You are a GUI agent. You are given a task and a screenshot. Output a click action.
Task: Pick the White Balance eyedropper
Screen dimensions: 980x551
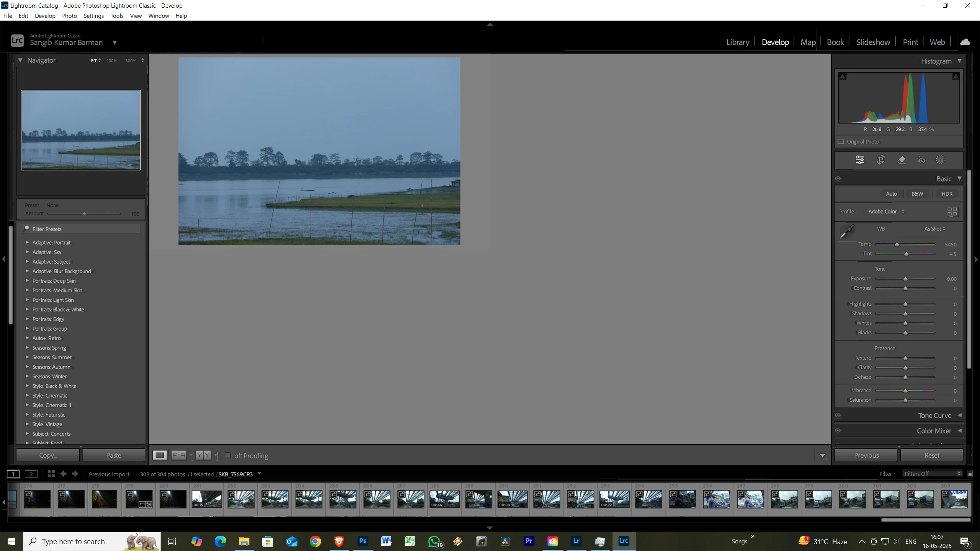pos(847,231)
